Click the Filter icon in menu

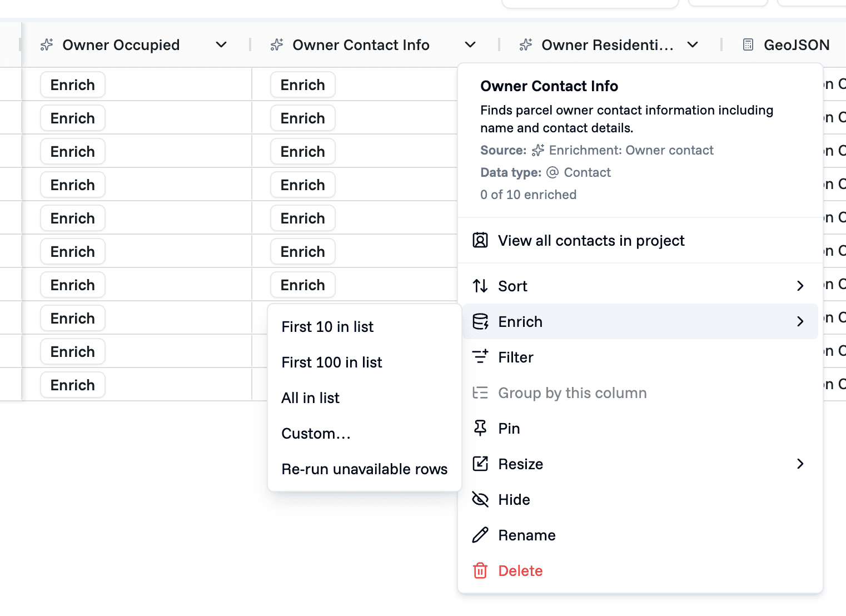480,357
